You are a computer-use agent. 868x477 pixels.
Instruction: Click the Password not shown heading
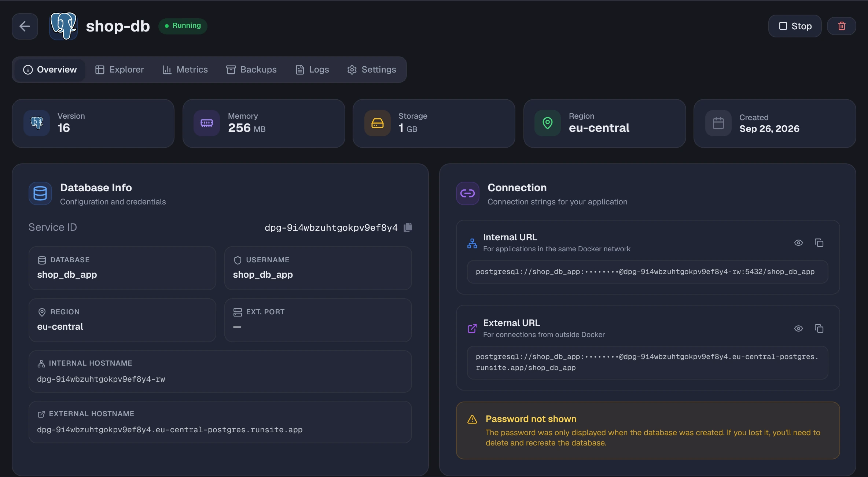tap(531, 419)
